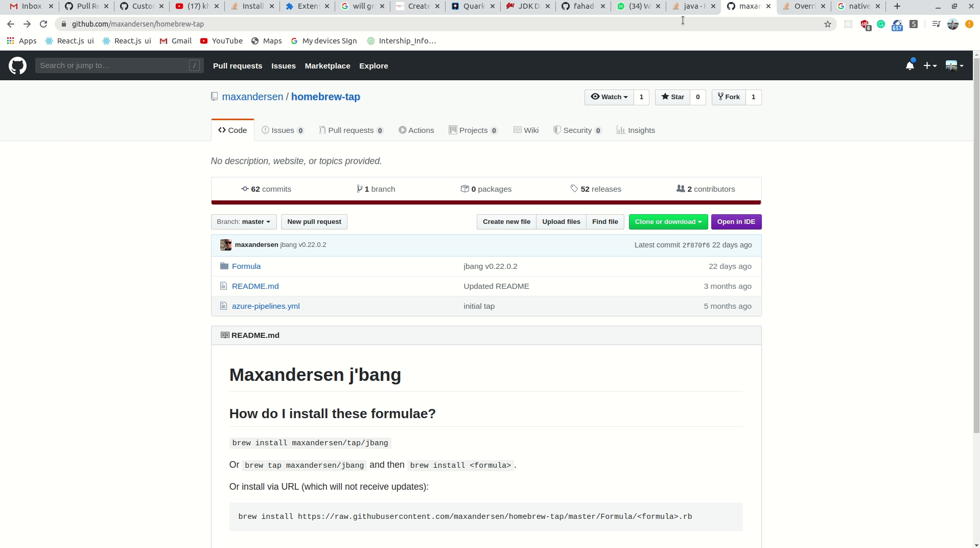Open the user avatar menu
Image resolution: width=980 pixels, height=548 pixels.
coord(954,65)
